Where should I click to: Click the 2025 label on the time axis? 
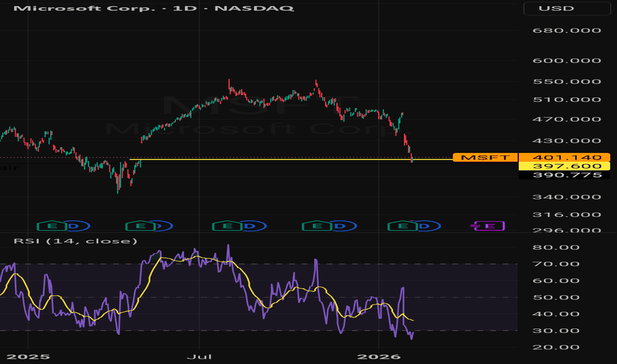[x=28, y=357]
